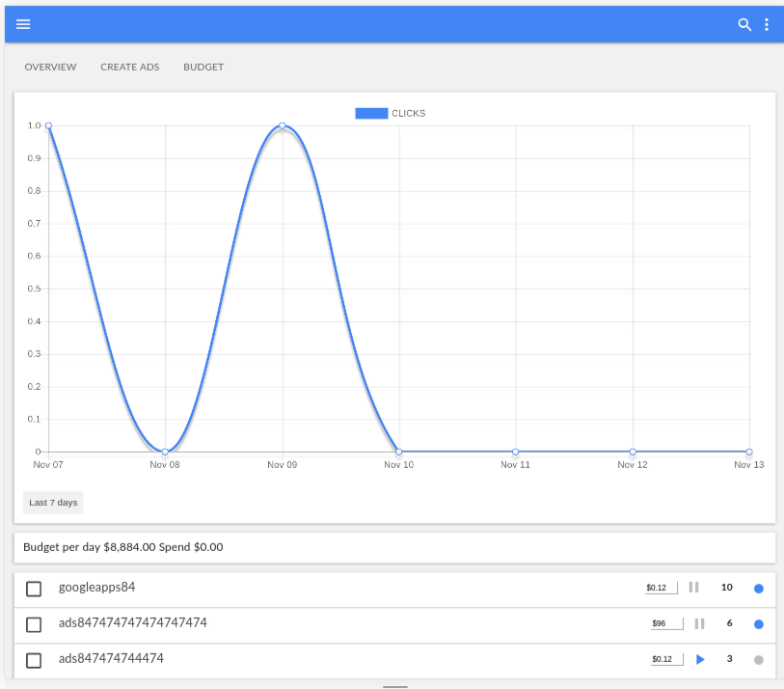The width and height of the screenshot is (784, 689).
Task: Edit the $96 bid field
Action: tap(666, 623)
